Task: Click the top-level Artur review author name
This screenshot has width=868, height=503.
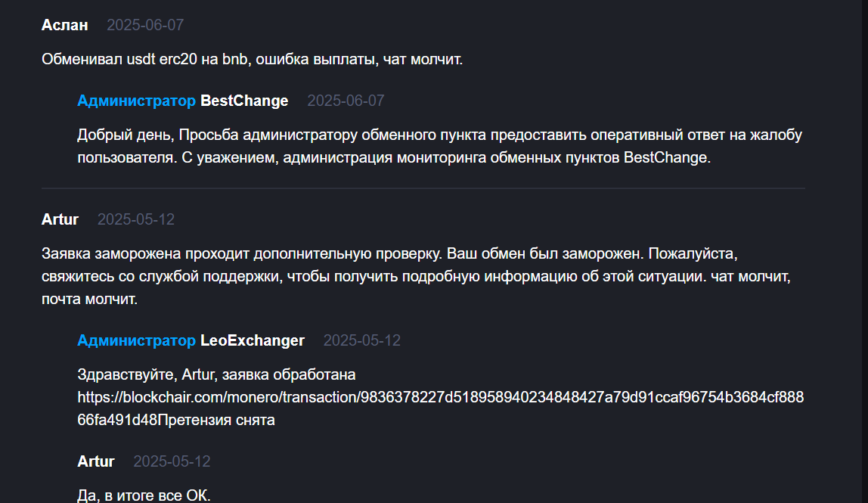Action: click(x=60, y=219)
